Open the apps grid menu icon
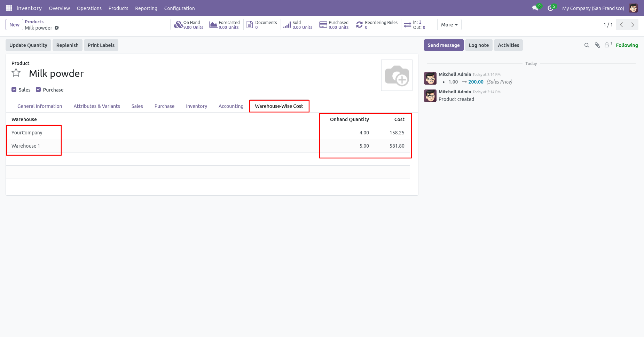The width and height of the screenshot is (644, 337). click(x=9, y=8)
